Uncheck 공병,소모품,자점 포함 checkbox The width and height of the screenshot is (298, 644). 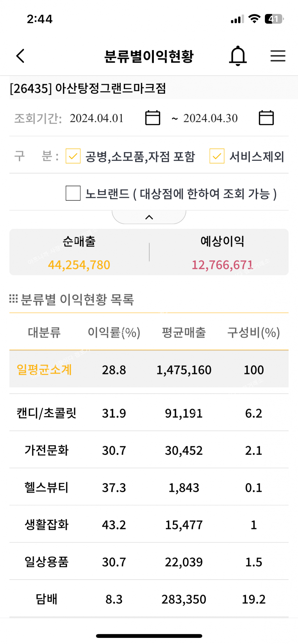[73, 156]
